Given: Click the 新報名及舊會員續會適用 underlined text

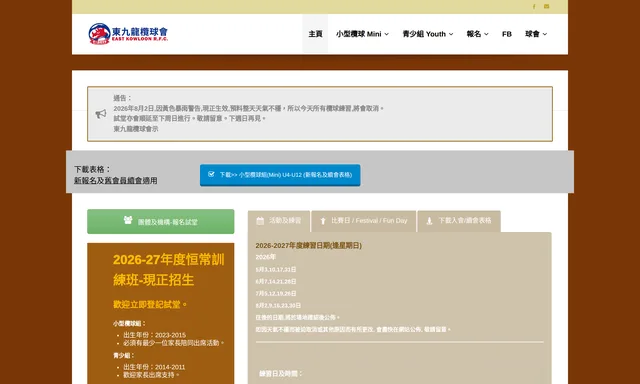Looking at the screenshot, I should (x=116, y=180).
